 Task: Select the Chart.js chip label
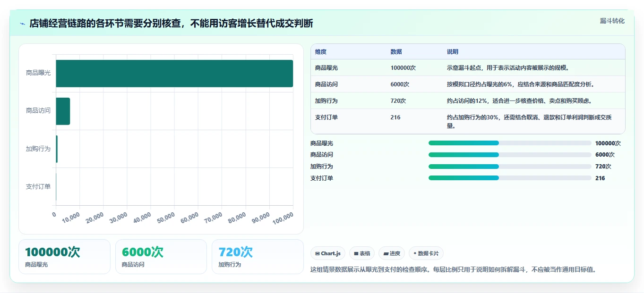331,253
